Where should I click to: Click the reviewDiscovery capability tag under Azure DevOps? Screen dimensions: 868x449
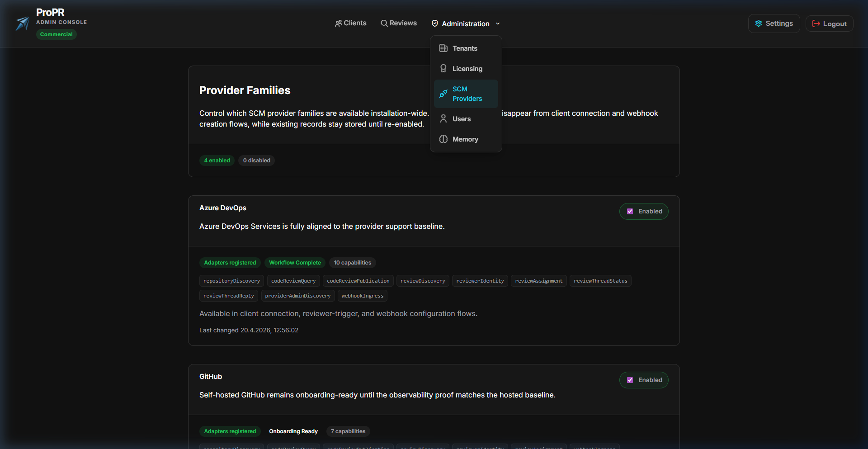(423, 281)
